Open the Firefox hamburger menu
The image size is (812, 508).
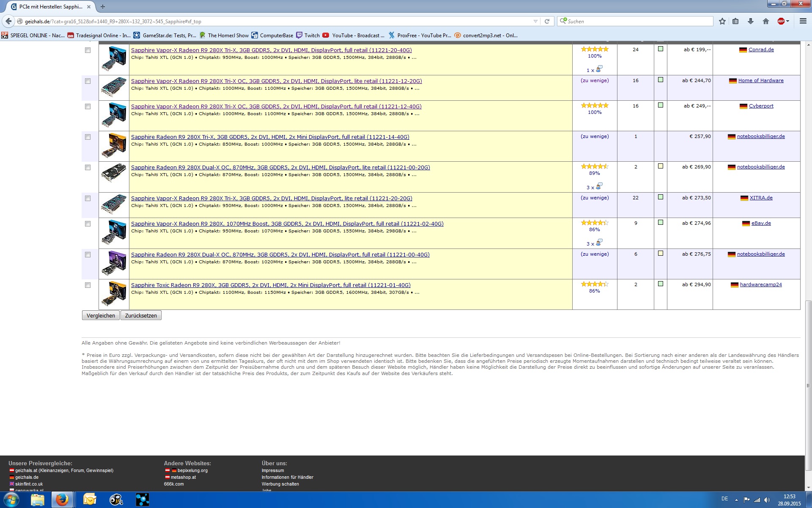pos(803,21)
